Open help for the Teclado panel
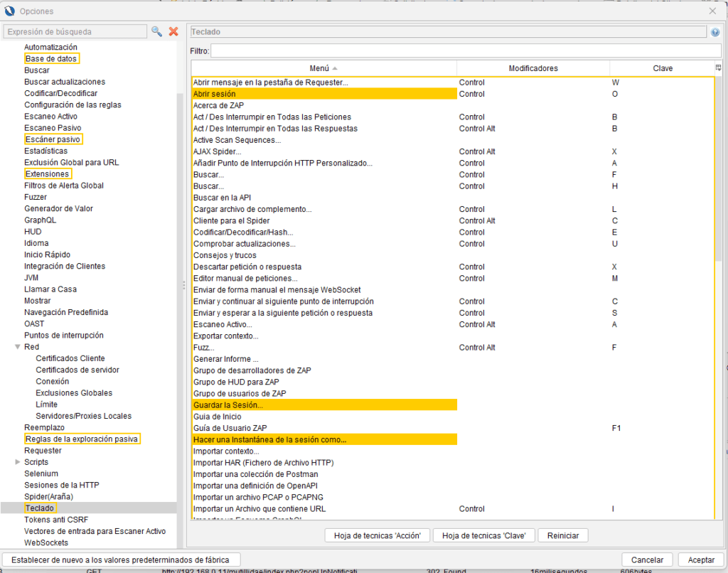 (x=714, y=32)
